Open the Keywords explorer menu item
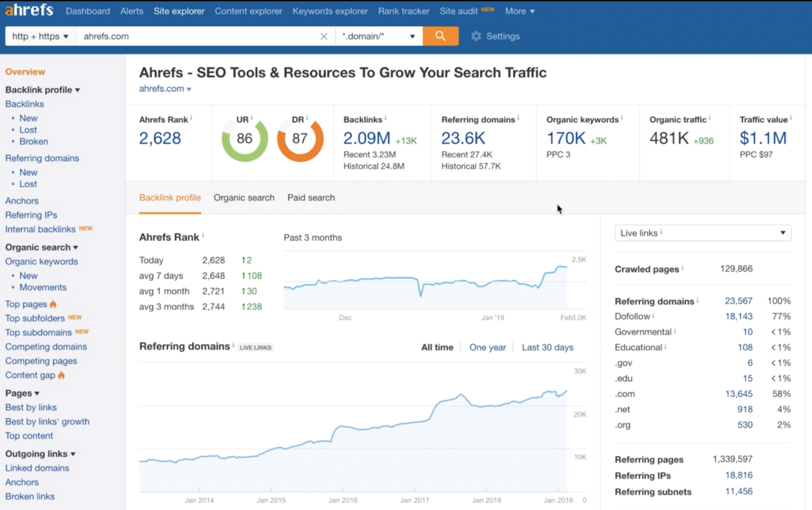 tap(330, 11)
